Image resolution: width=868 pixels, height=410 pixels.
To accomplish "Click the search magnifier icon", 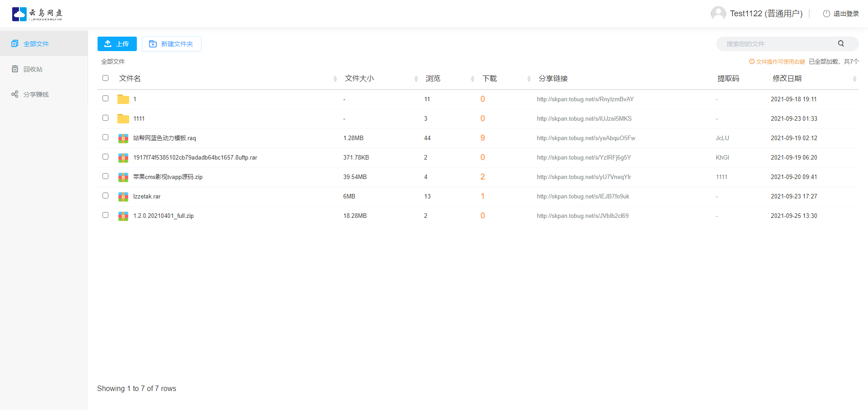I will pyautogui.click(x=841, y=43).
